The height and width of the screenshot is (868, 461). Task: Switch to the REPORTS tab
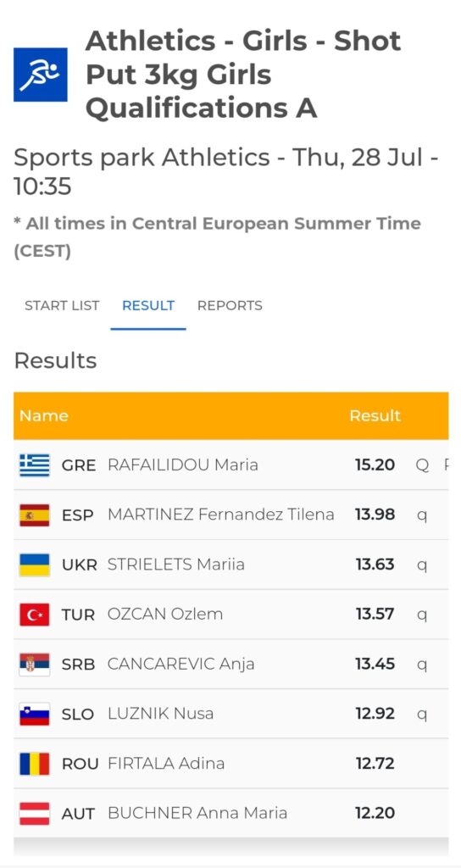coord(230,305)
